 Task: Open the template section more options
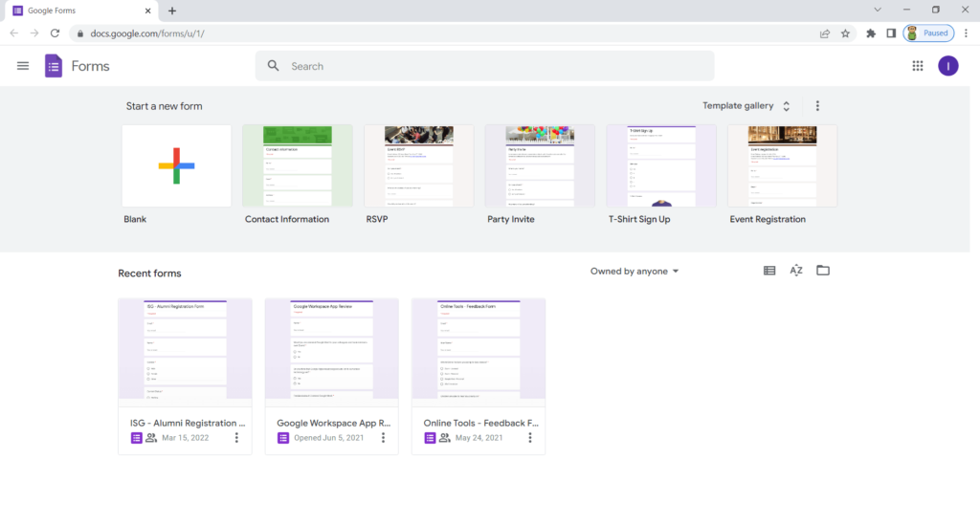pyautogui.click(x=817, y=105)
